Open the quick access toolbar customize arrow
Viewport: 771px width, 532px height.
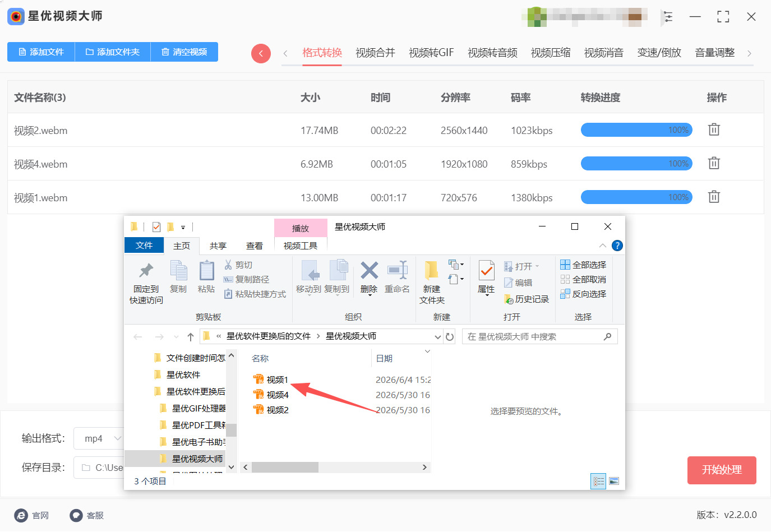pos(183,228)
